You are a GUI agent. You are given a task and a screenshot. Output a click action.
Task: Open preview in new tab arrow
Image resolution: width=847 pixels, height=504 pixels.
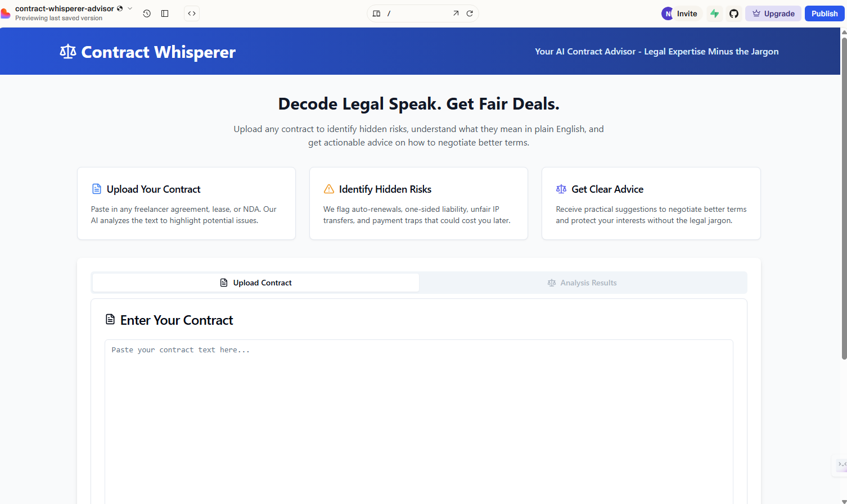click(456, 13)
